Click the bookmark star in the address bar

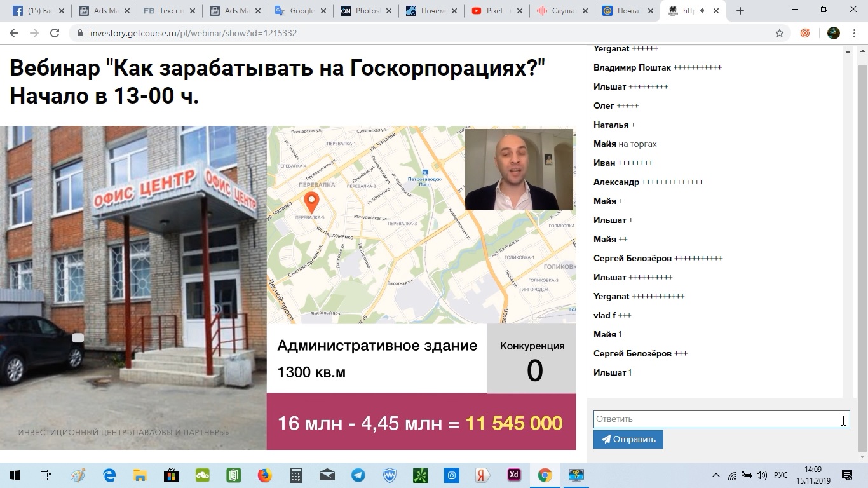(779, 32)
